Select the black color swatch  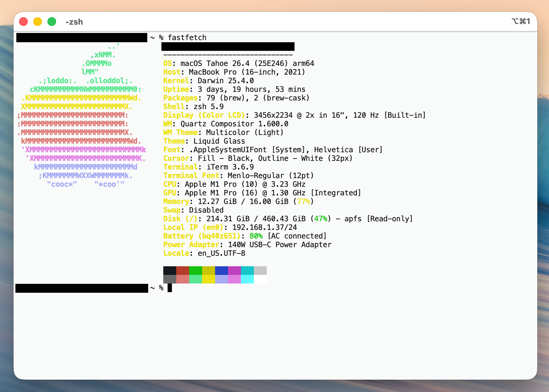pos(170,271)
